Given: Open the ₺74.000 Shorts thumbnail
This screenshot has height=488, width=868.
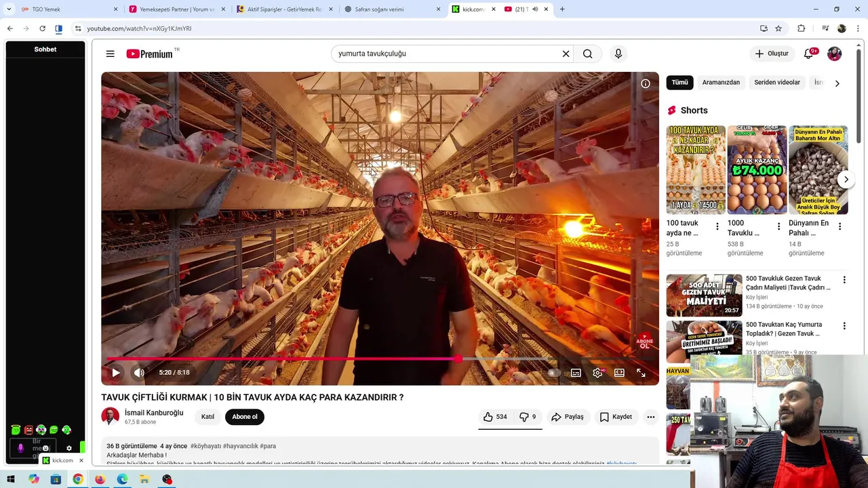Looking at the screenshot, I should (757, 170).
